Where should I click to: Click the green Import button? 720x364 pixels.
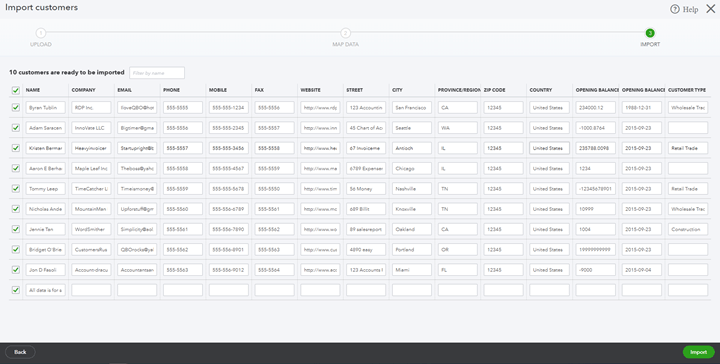click(698, 352)
